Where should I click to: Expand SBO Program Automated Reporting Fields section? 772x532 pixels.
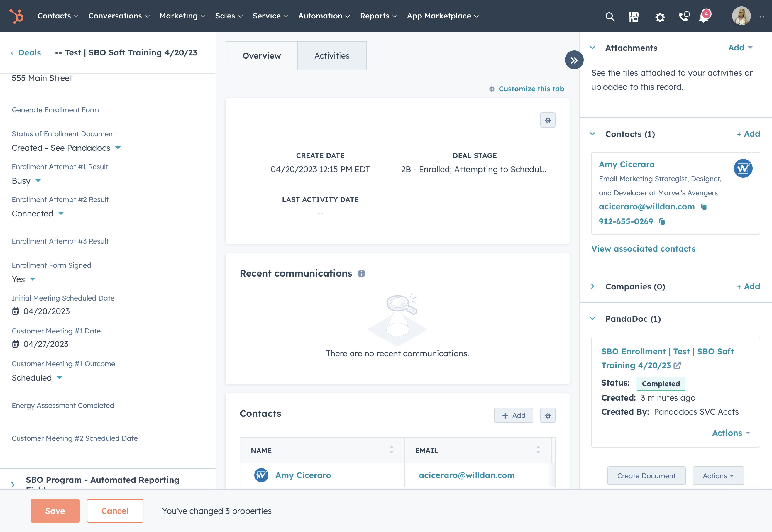tap(13, 485)
